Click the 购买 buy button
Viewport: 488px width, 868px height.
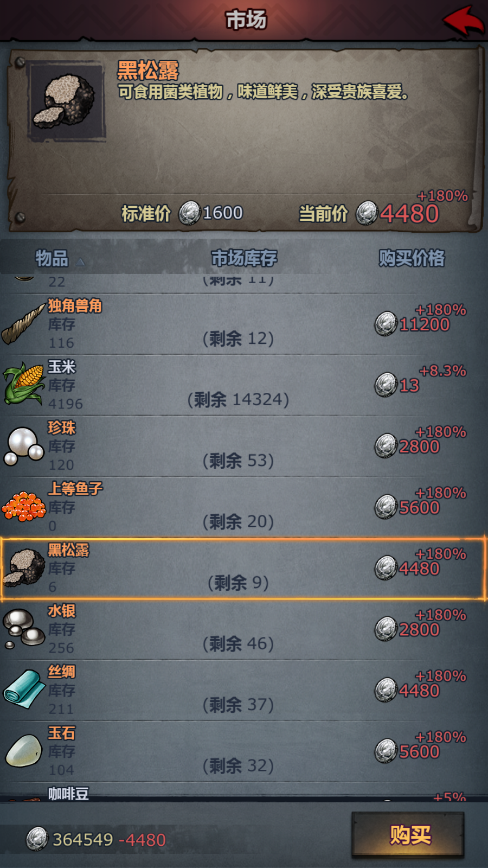[x=408, y=835]
